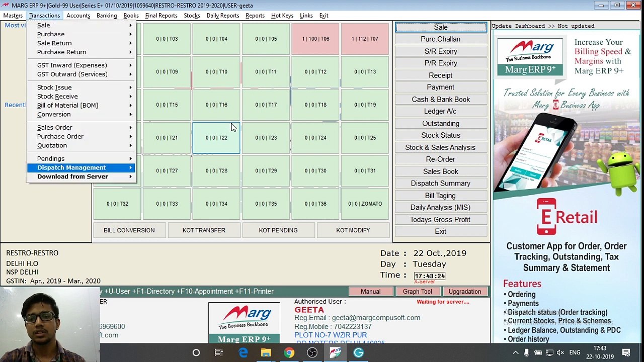644x362 pixels.
Task: Click the microphone tray icon
Action: pos(527,353)
